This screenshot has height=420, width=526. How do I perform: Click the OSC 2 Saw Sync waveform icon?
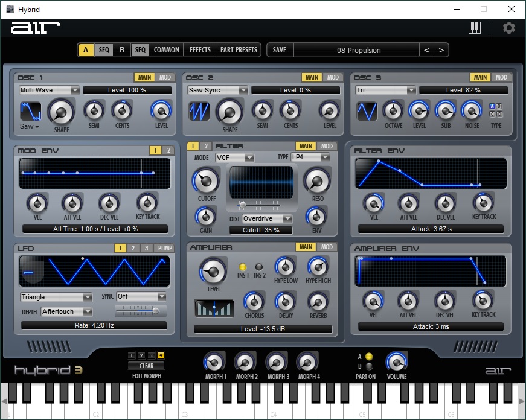click(x=199, y=111)
